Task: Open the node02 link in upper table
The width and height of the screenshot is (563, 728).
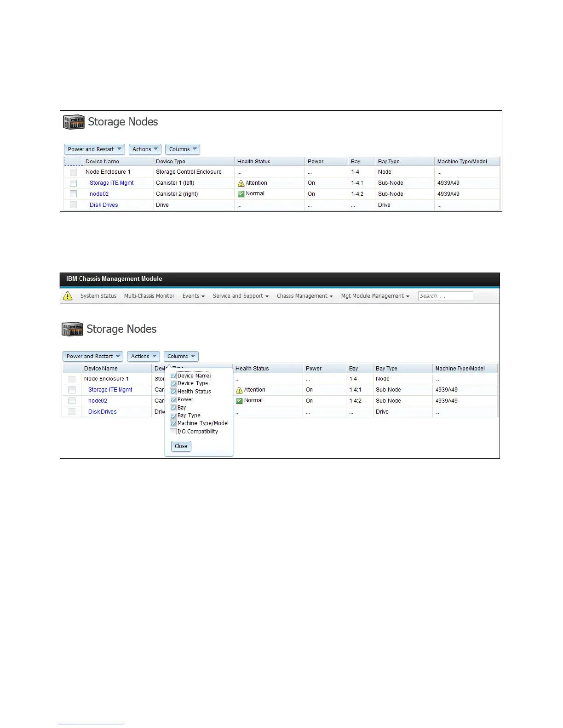Action: click(x=99, y=194)
